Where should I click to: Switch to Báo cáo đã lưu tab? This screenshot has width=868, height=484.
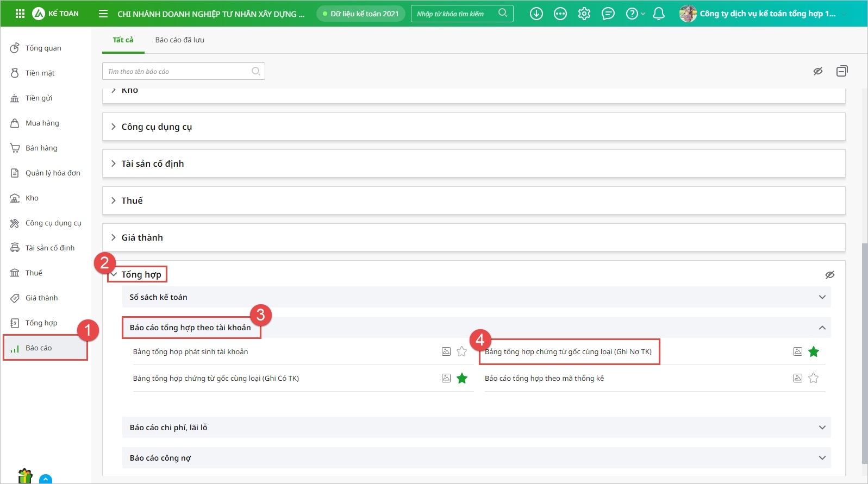(x=179, y=40)
